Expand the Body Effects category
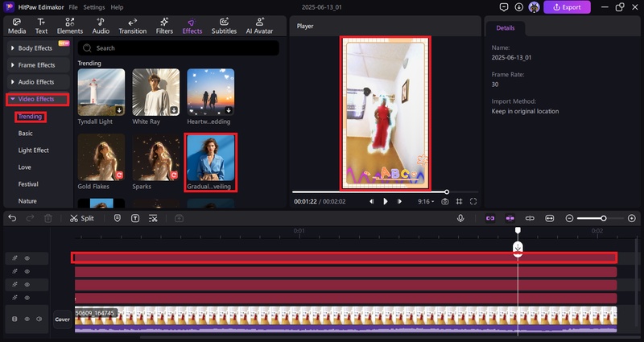The image size is (644, 342). (38, 48)
